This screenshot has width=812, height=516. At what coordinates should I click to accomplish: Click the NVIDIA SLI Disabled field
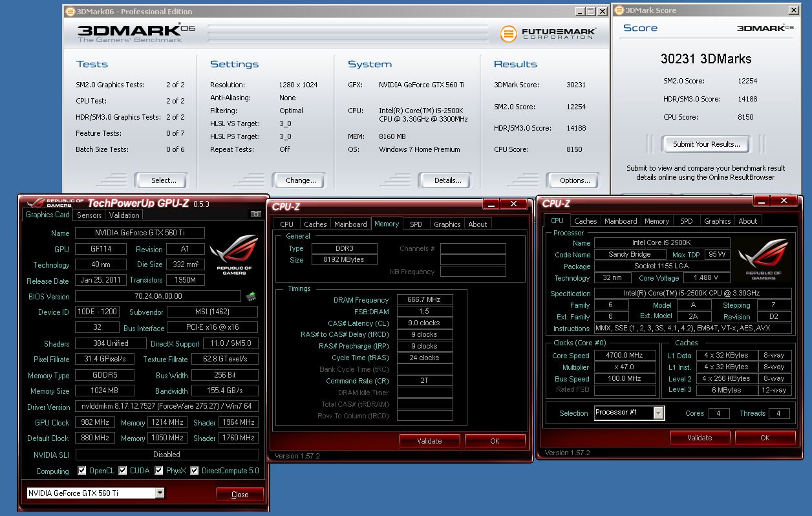click(x=167, y=455)
